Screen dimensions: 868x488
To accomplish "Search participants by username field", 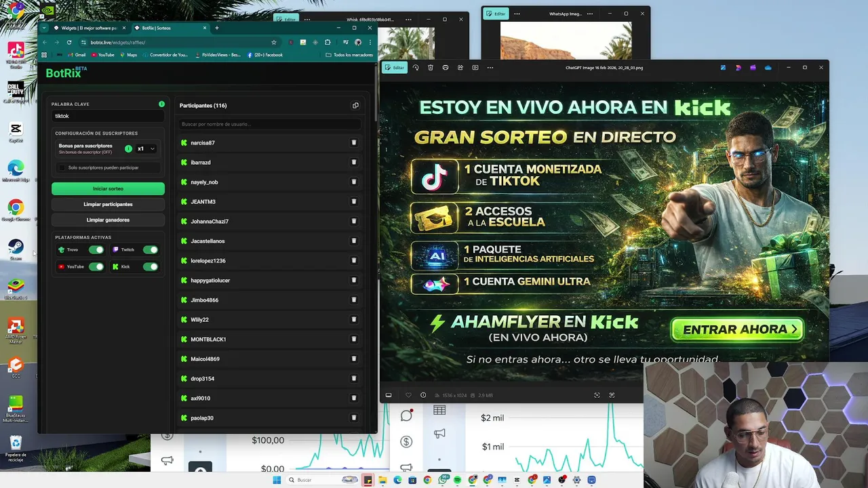I will pos(269,124).
